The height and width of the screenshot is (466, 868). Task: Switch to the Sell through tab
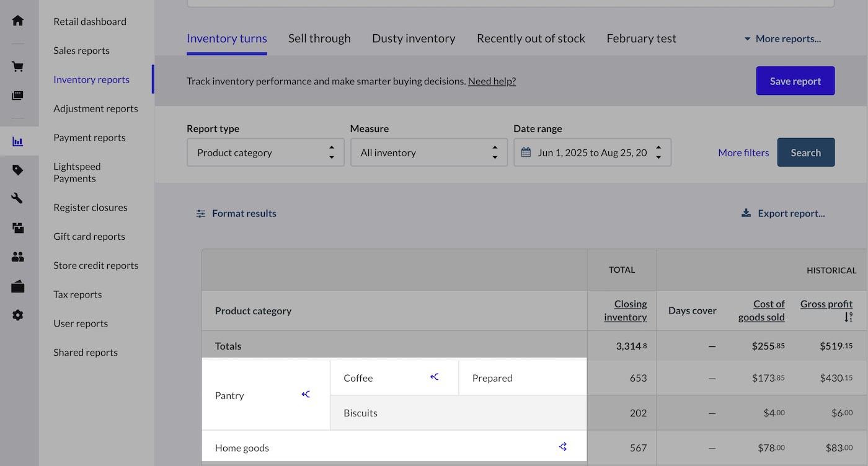(x=319, y=38)
